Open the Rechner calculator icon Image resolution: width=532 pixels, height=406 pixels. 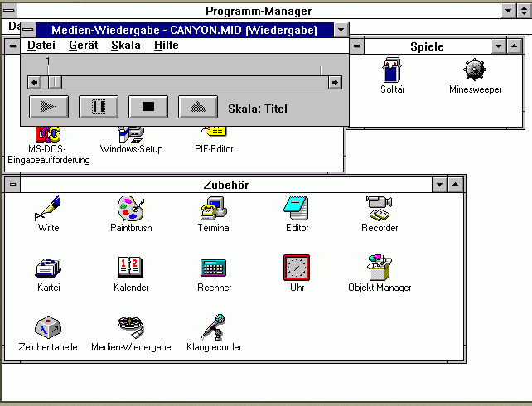coord(214,268)
